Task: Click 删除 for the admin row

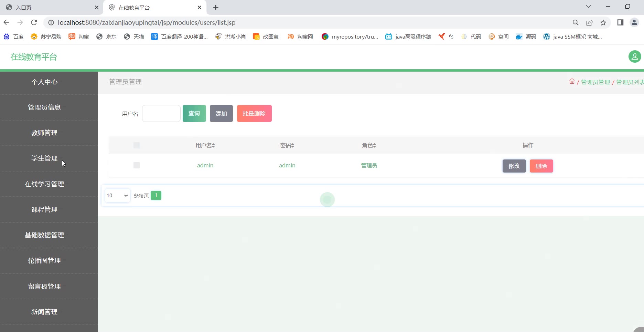Action: point(541,166)
